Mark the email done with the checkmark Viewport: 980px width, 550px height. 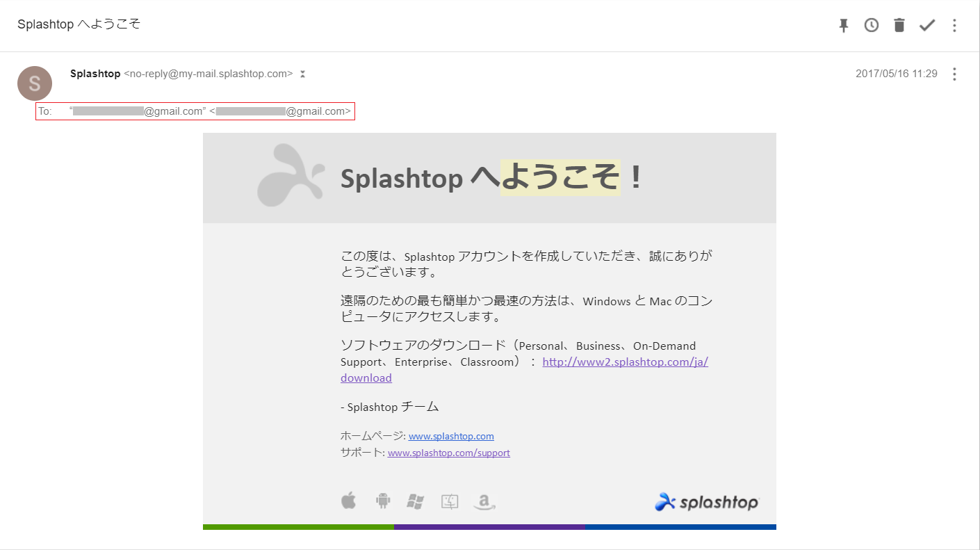pyautogui.click(x=926, y=25)
